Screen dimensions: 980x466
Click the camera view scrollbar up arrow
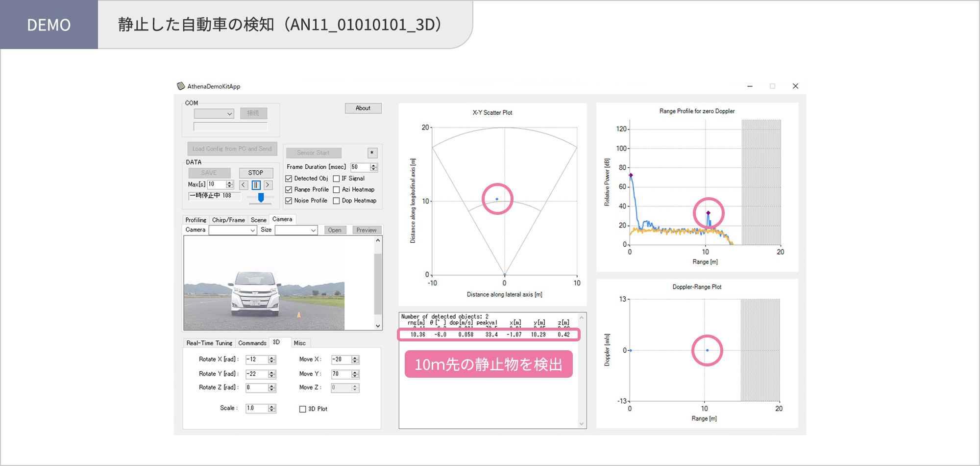click(378, 240)
